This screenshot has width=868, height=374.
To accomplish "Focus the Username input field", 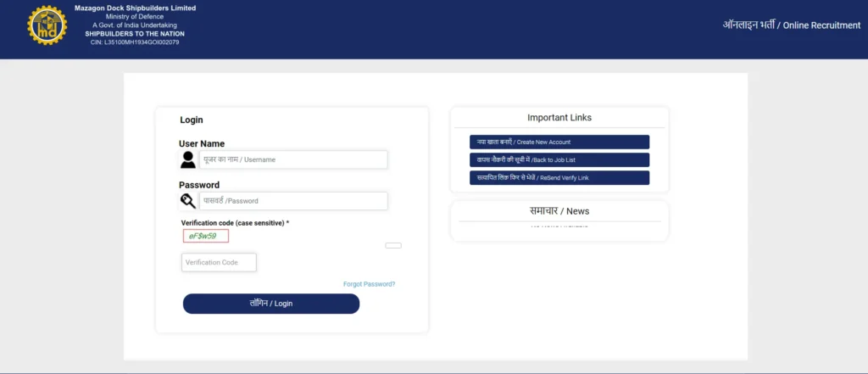I will [293, 159].
